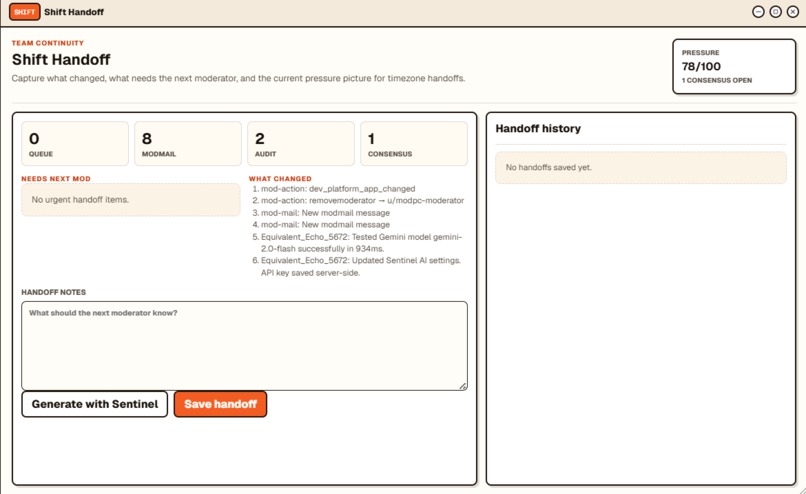
Task: Click the large 'Shift Handoff' page heading
Action: (x=61, y=60)
